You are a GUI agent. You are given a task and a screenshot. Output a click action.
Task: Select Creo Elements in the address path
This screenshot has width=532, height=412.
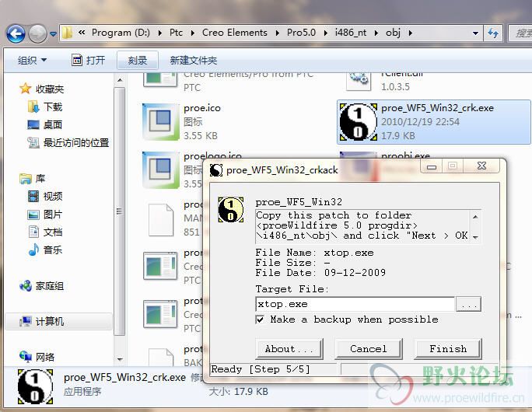pos(235,33)
